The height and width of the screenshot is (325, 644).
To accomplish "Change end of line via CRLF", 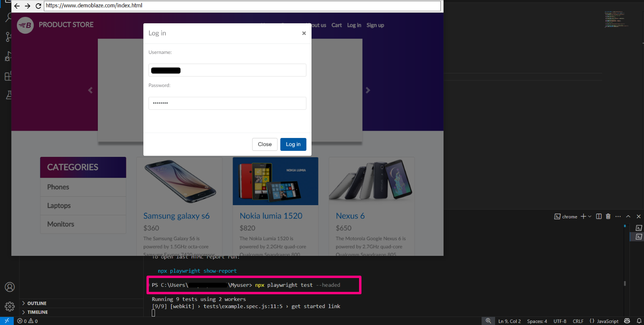I will click(x=578, y=321).
